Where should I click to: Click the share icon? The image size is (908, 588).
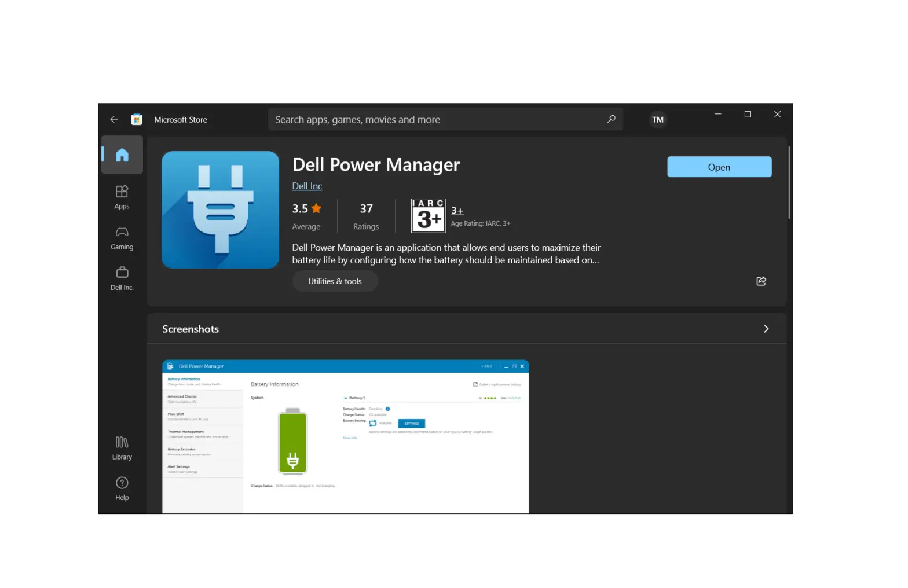pos(761,281)
